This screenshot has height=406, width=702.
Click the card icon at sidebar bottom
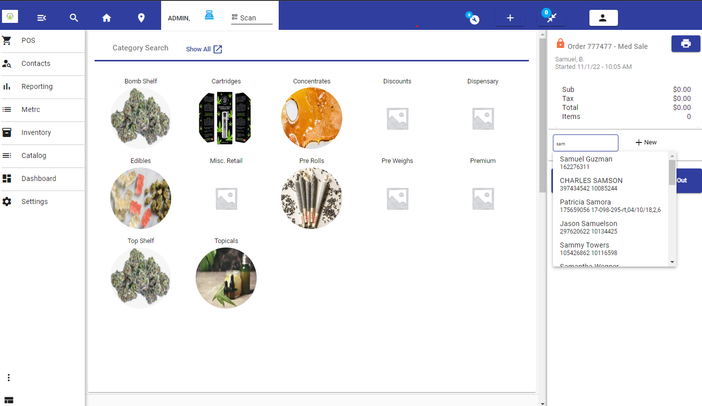pyautogui.click(x=9, y=400)
